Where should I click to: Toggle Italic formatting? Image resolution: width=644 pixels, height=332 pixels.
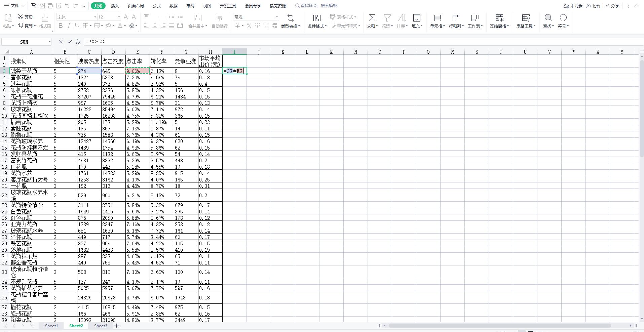point(69,26)
